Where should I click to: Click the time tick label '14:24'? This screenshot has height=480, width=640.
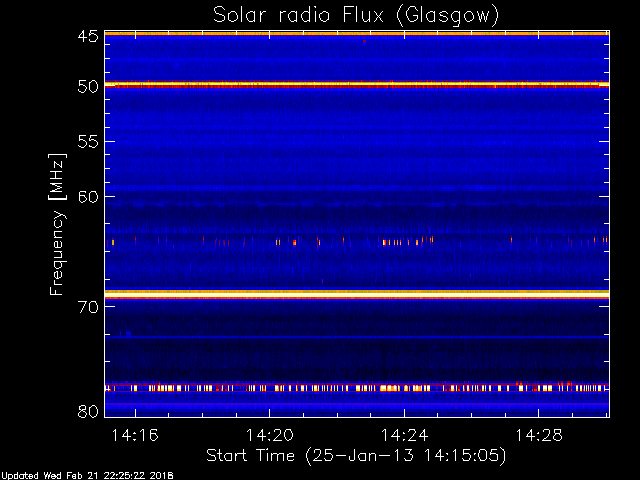404,435
